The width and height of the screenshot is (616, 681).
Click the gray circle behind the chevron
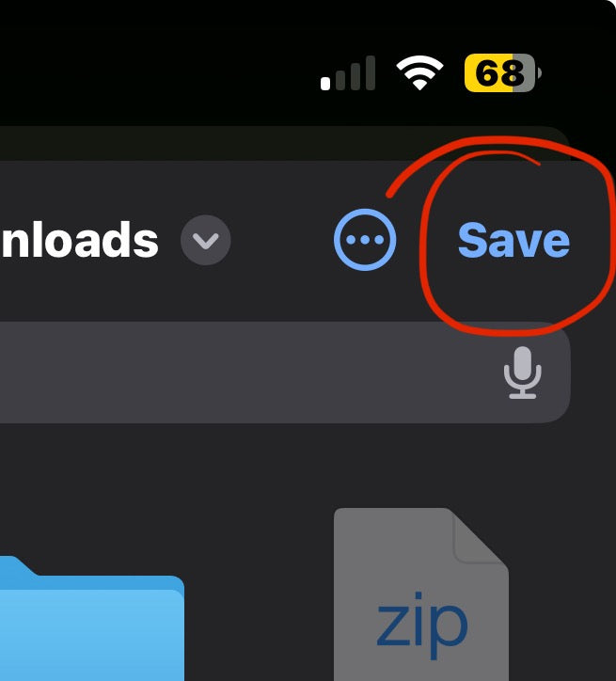[x=206, y=240]
